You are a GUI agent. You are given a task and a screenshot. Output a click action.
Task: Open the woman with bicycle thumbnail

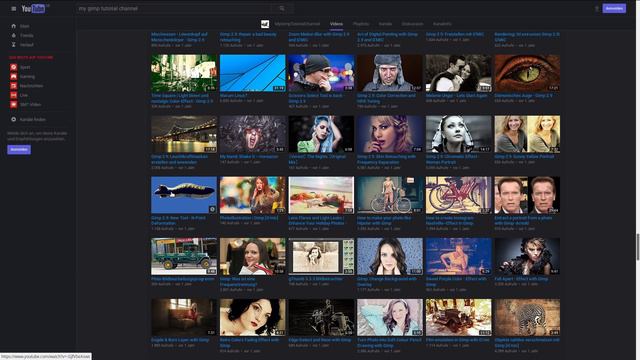(390, 195)
